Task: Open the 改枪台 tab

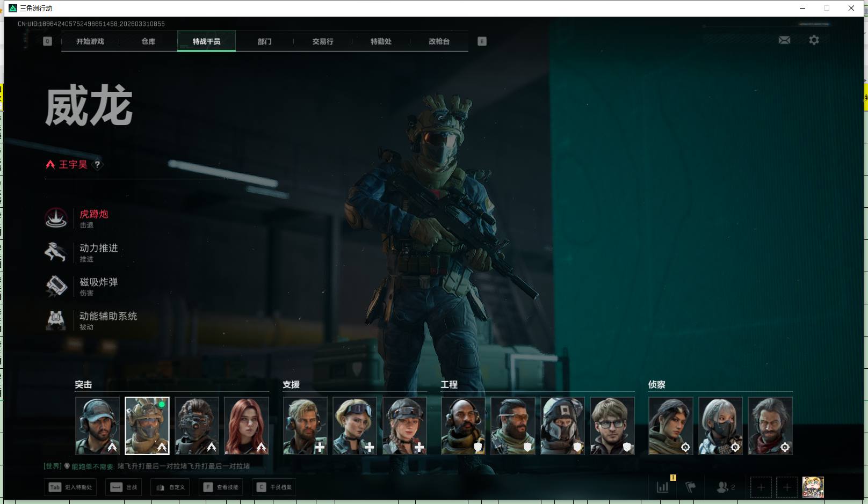Action: pyautogui.click(x=439, y=41)
